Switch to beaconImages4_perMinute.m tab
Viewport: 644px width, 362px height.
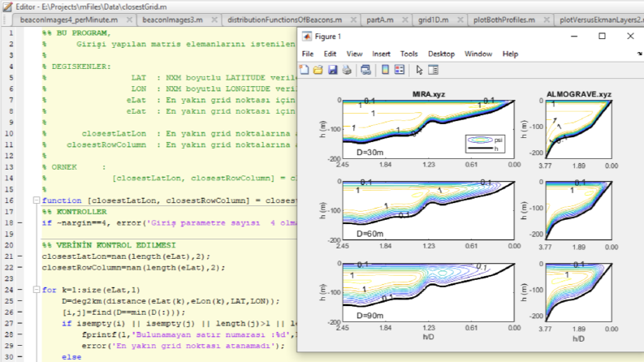point(69,19)
